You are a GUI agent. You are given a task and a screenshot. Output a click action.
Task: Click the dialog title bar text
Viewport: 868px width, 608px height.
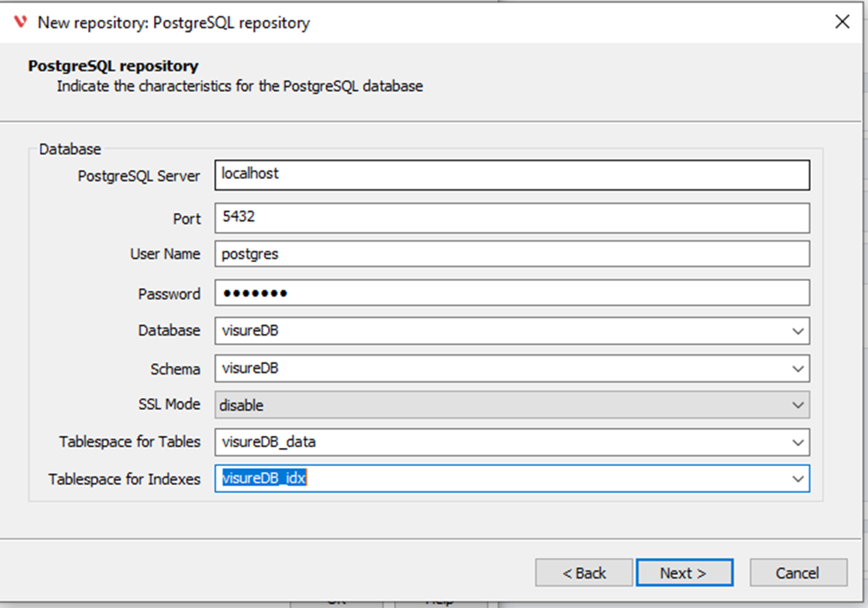tap(173, 22)
